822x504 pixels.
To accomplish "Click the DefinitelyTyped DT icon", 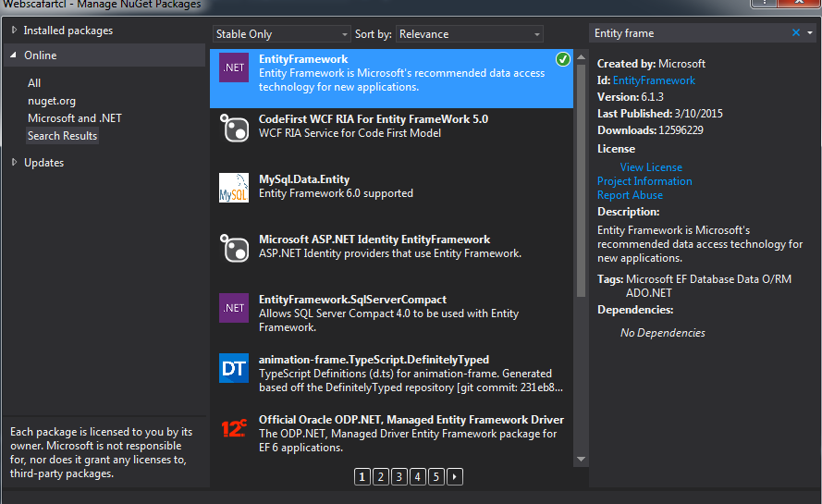I will click(234, 368).
